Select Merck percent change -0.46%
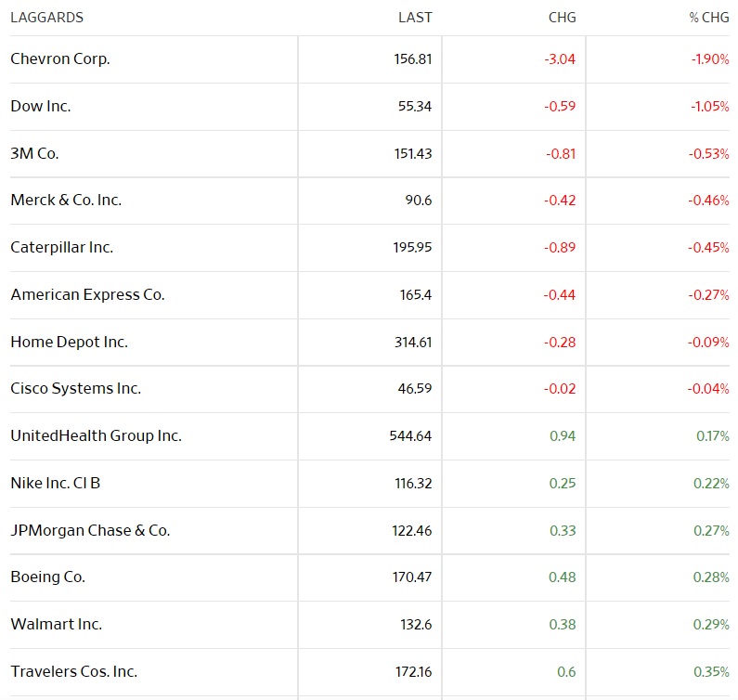 708,201
